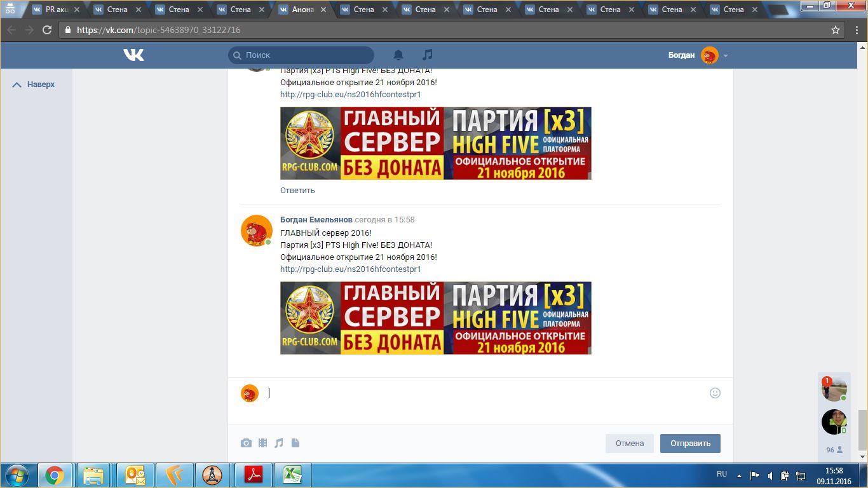
Task: Open the taskbar clock and date
Action: click(834, 475)
